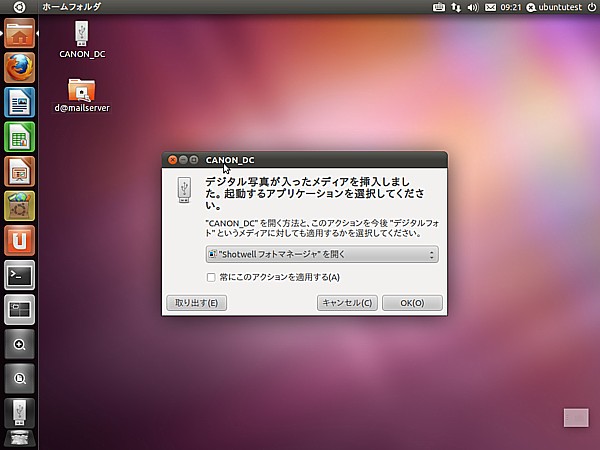Open Ubuntu Software Center launcher icon
600x450 pixels.
(20, 206)
